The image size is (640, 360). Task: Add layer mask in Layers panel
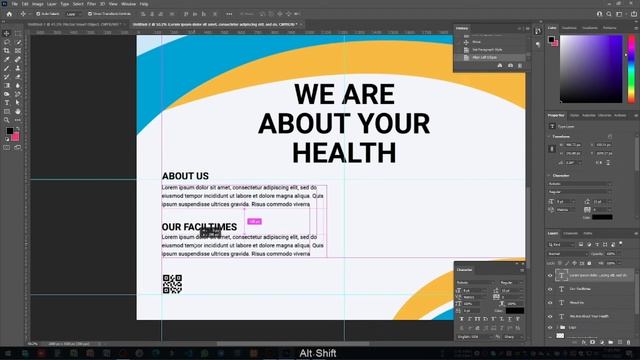point(593,342)
